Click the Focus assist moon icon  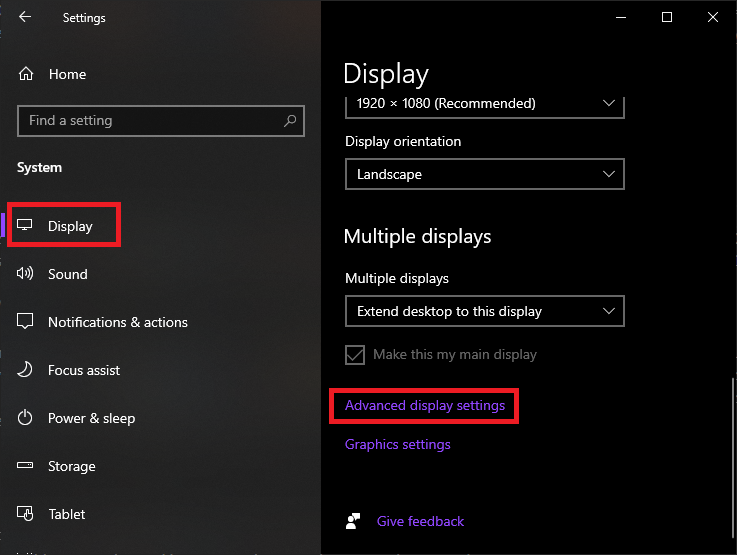pos(25,369)
